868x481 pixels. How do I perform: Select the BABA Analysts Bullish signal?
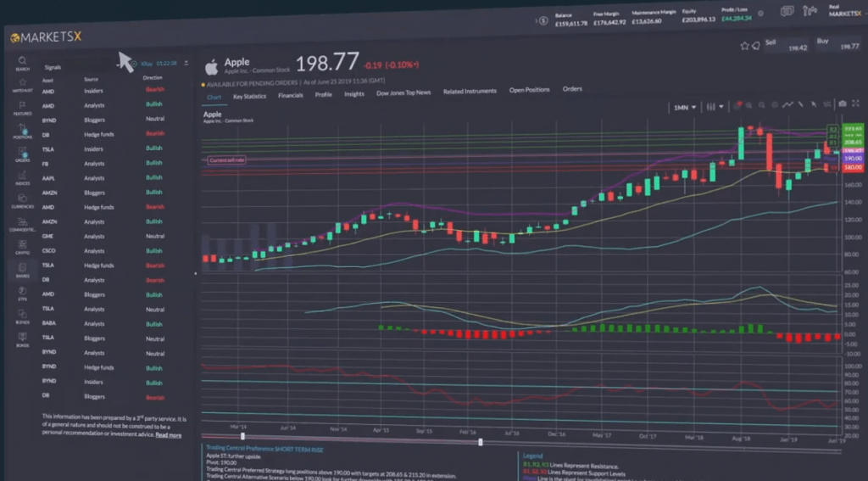pyautogui.click(x=103, y=323)
